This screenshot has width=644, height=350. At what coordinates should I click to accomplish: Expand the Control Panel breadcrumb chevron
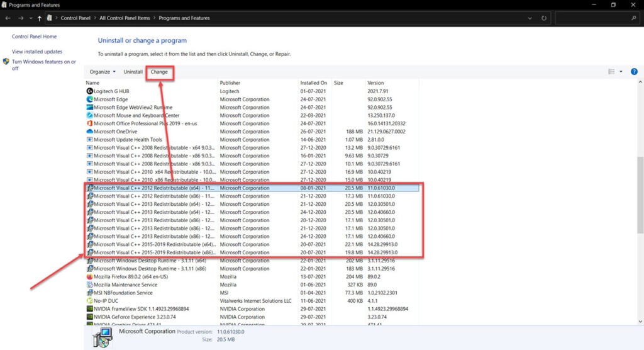pyautogui.click(x=95, y=18)
